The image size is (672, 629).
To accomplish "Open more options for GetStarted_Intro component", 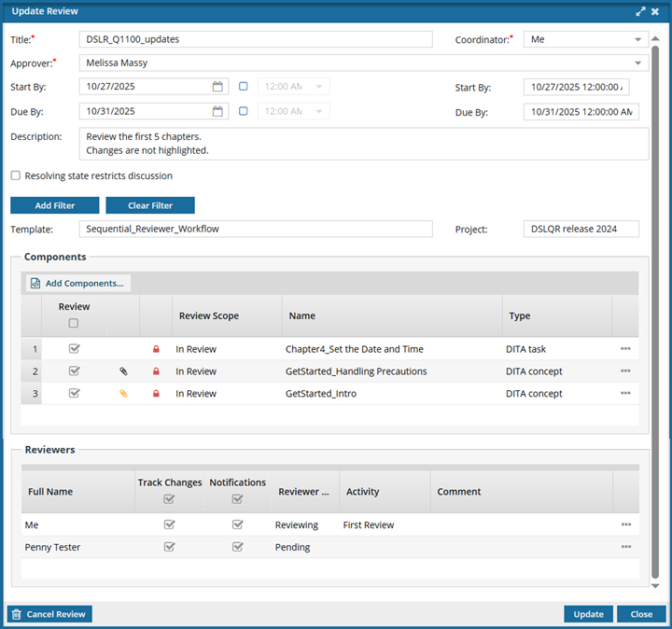I will click(x=625, y=394).
